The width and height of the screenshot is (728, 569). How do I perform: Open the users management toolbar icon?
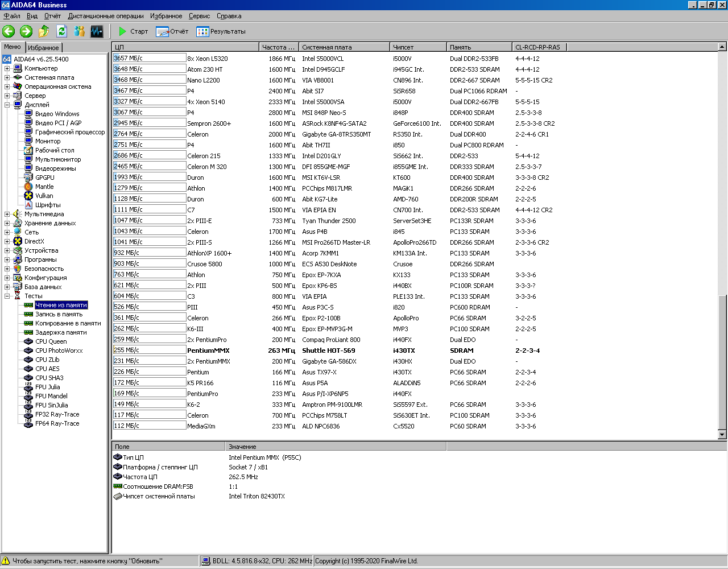pos(79,31)
